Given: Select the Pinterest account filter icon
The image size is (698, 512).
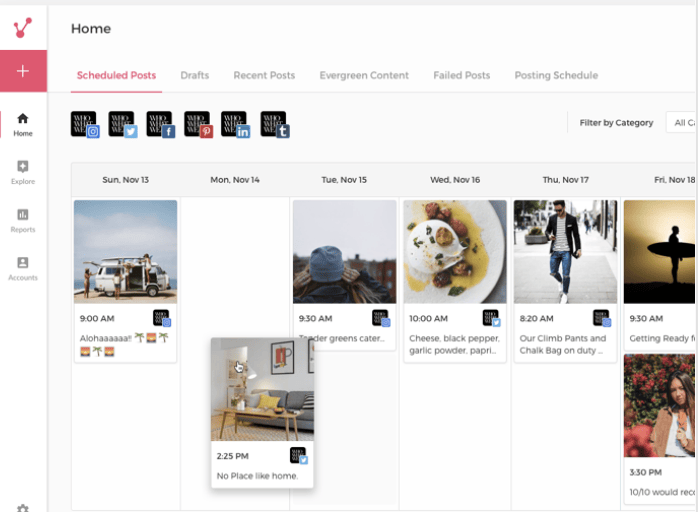Looking at the screenshot, I should pos(198,124).
